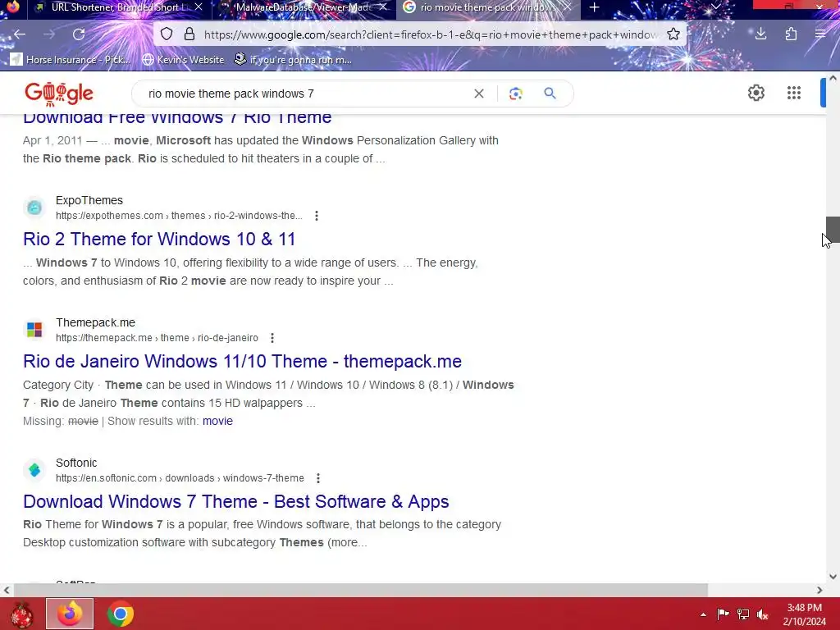This screenshot has width=840, height=630.
Task: Open more options for the Themepack.me result
Action: (x=272, y=338)
